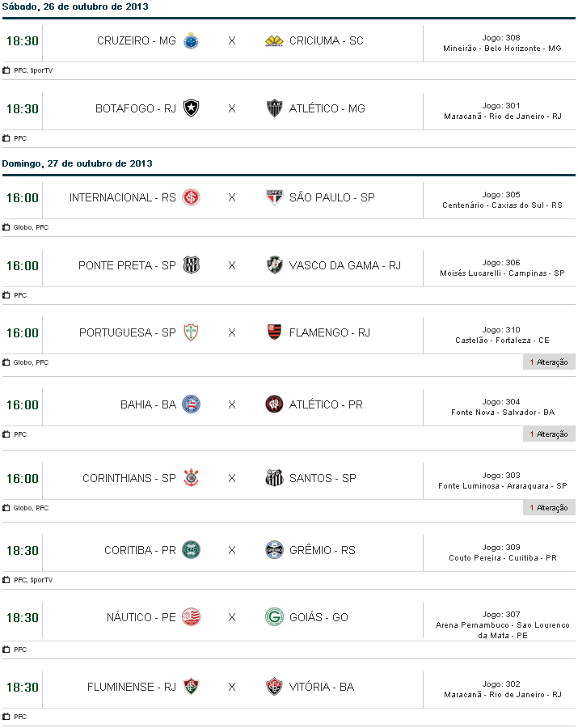Viewport: 578px width, 728px height.
Task: Click the Flamengo club crest
Action: 274,332
